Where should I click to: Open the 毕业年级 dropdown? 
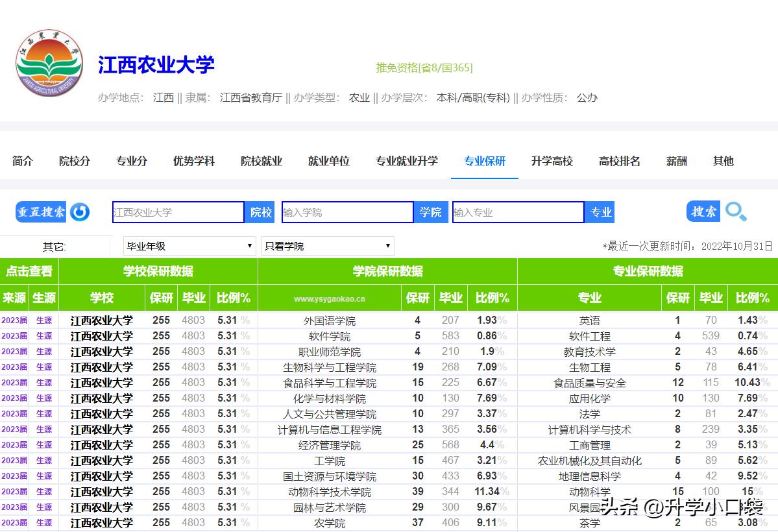coord(188,246)
